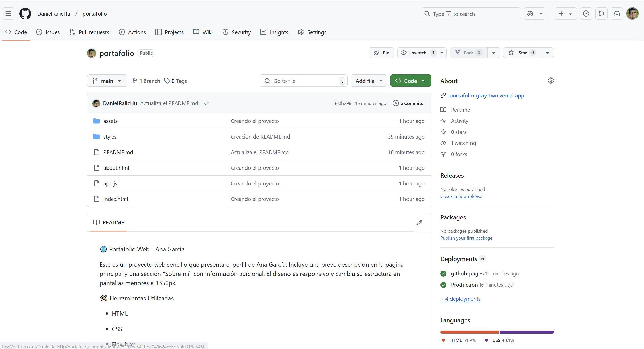This screenshot has width=644, height=349.
Task: Click the green commit status checkmark
Action: click(x=207, y=103)
